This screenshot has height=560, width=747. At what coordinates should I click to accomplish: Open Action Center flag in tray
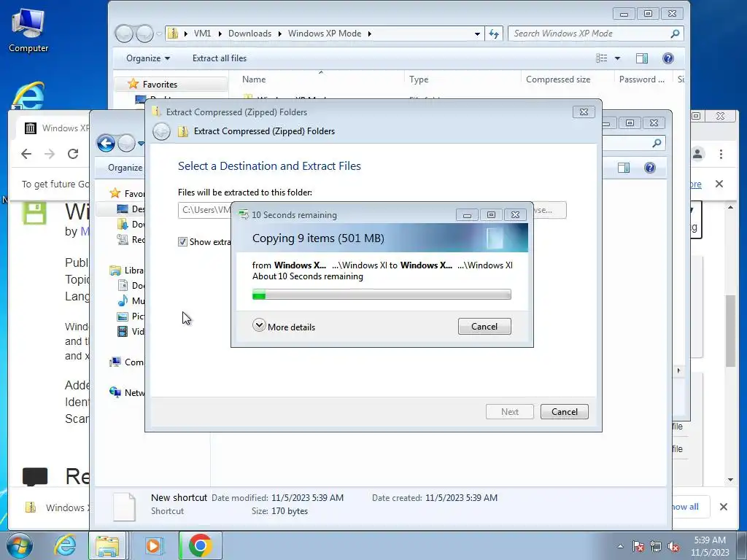[x=638, y=546]
